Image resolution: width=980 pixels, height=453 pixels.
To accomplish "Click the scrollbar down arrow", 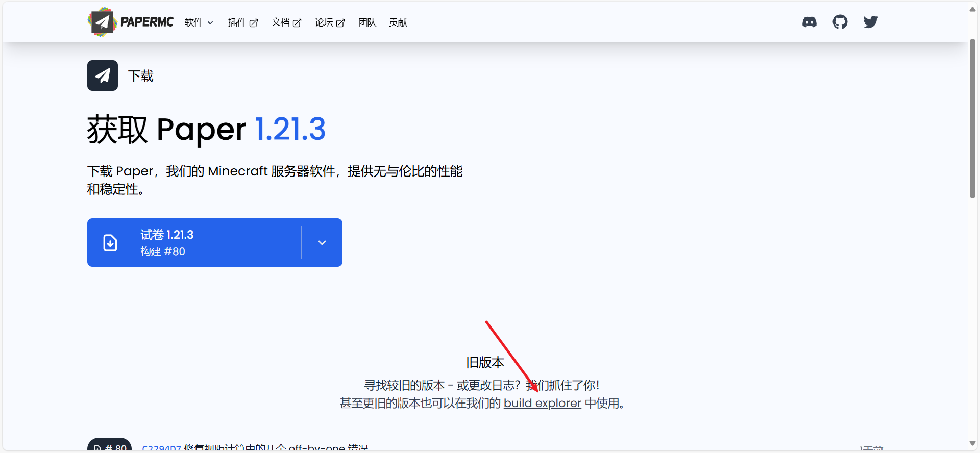I will pos(972,443).
